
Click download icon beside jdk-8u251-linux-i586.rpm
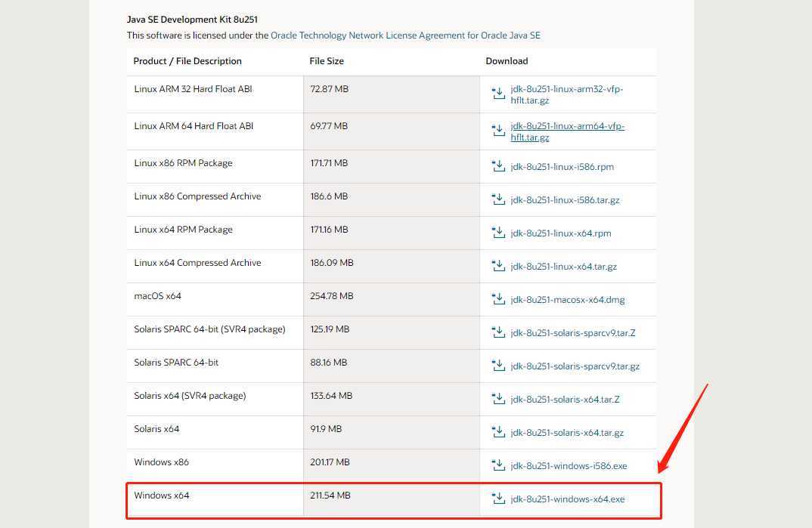[498, 166]
